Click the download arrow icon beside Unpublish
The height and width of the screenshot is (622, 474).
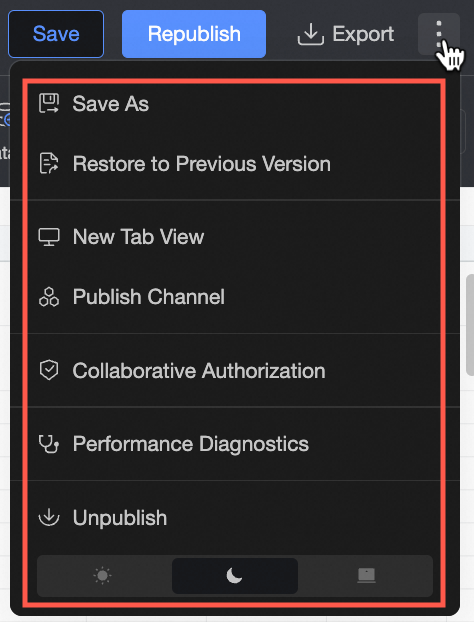[x=49, y=517]
